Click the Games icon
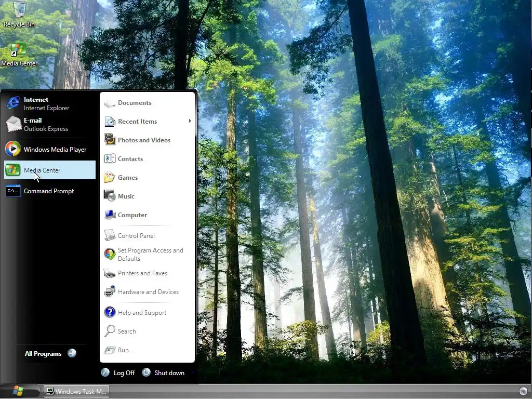Image resolution: width=532 pixels, height=399 pixels. pos(109,177)
